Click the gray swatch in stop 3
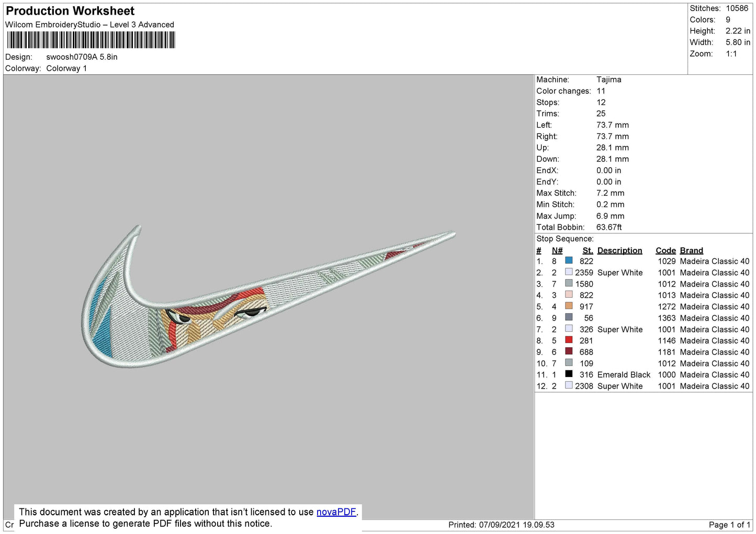Viewport: 756px width, 534px height. point(569,283)
